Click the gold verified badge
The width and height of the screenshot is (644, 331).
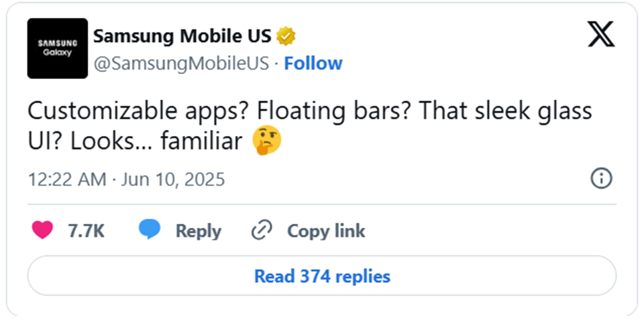tap(286, 36)
